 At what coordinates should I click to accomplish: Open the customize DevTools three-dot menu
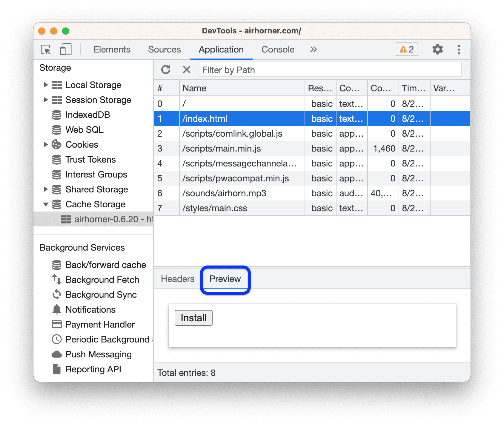coord(459,50)
